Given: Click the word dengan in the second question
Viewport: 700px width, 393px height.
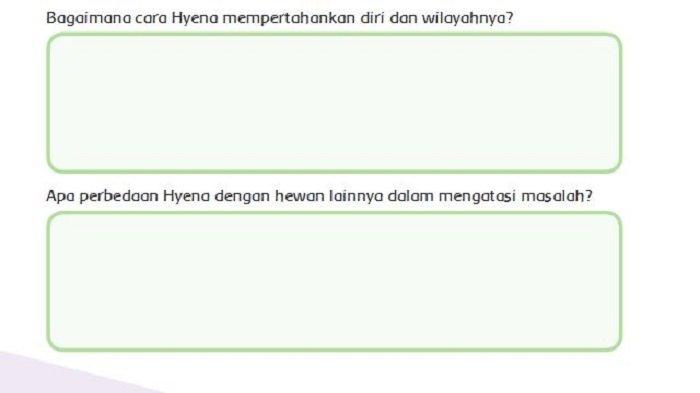Looking at the screenshot, I should [x=242, y=196].
